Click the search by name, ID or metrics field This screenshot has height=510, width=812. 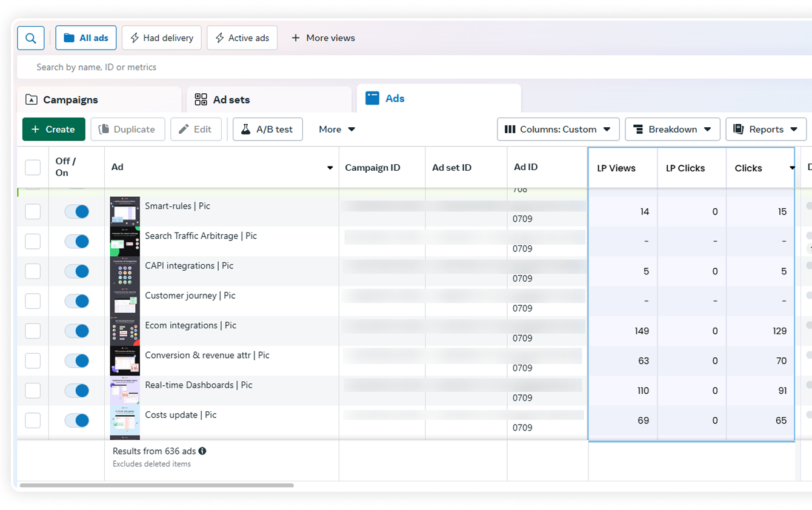242,67
